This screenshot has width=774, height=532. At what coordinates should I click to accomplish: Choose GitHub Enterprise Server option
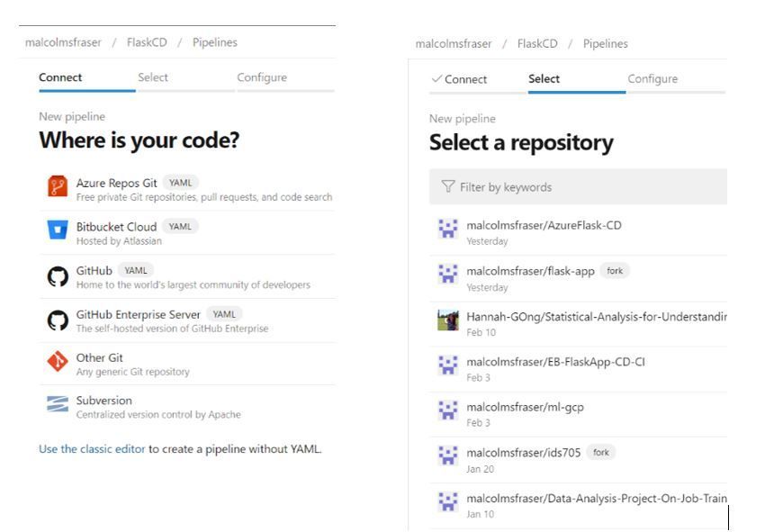click(187, 320)
